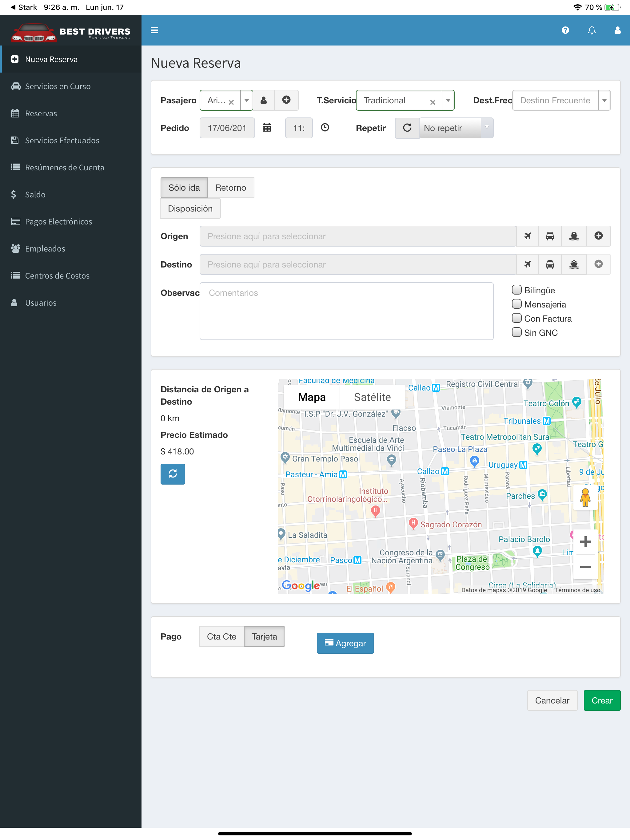Zoom out on the map

585,567
